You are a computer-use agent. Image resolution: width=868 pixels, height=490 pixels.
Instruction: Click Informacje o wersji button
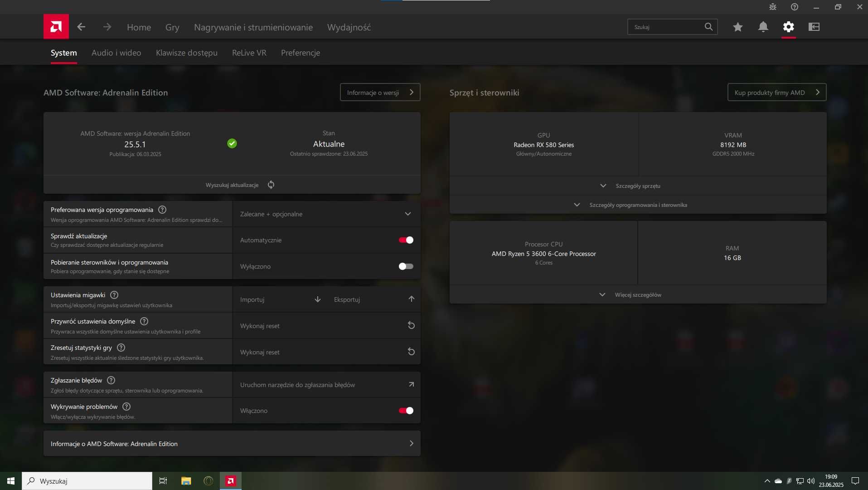coord(380,92)
